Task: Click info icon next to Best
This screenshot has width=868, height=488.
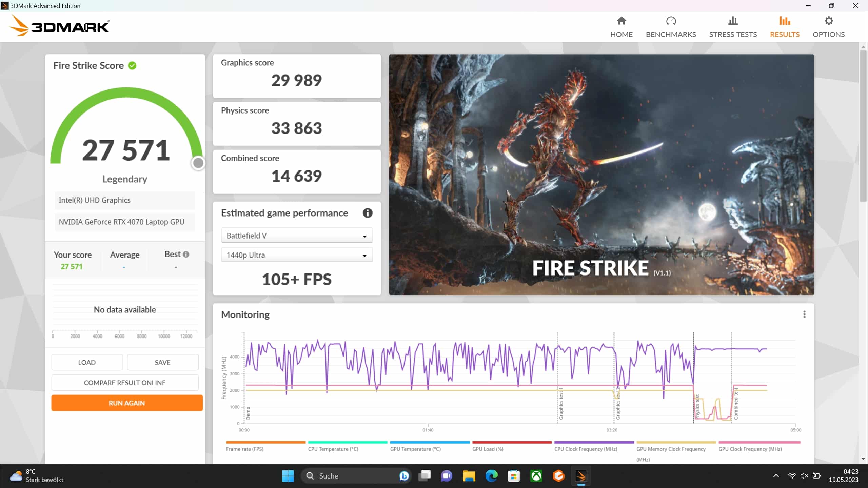Action: point(186,254)
